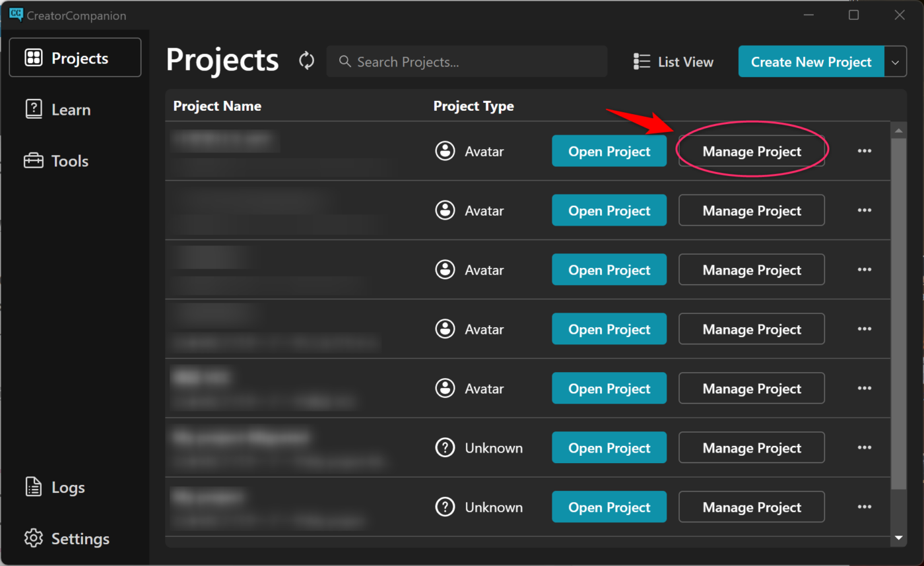Expand the Create New Project dropdown arrow

click(x=895, y=61)
